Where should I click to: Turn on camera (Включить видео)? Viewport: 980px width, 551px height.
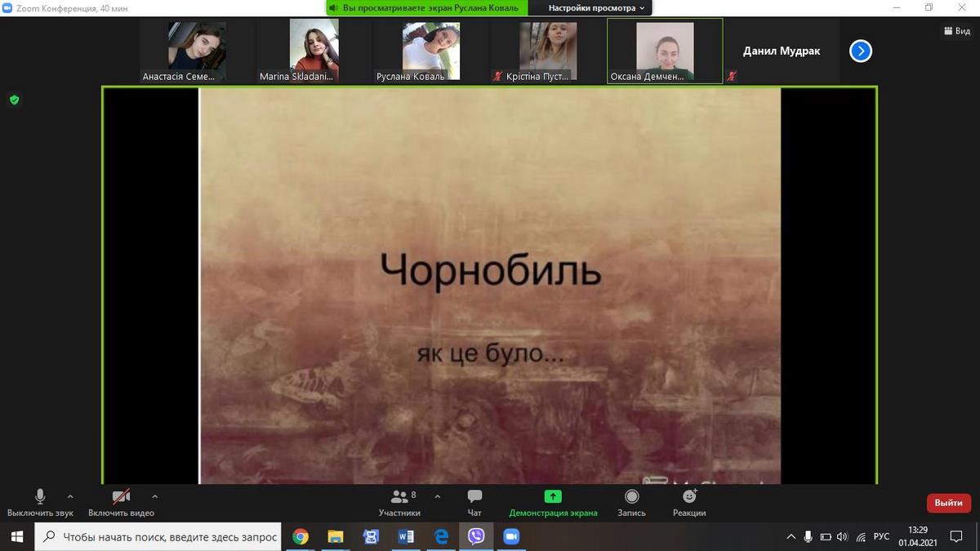pos(121,497)
